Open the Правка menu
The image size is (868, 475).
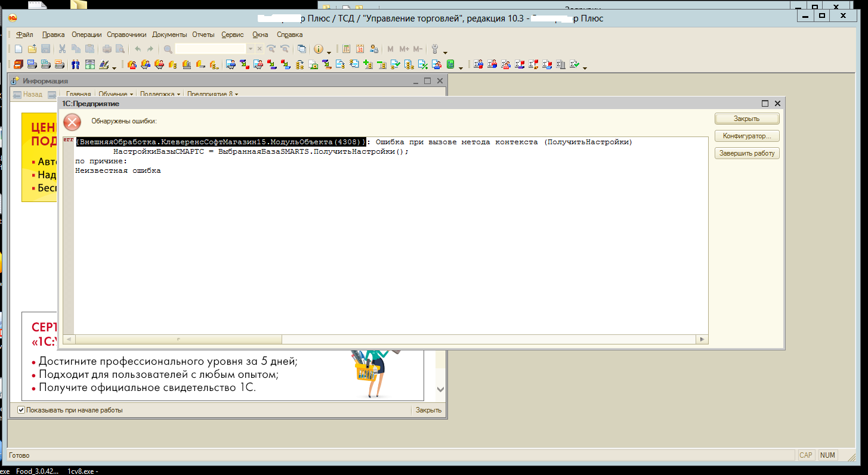pos(54,35)
